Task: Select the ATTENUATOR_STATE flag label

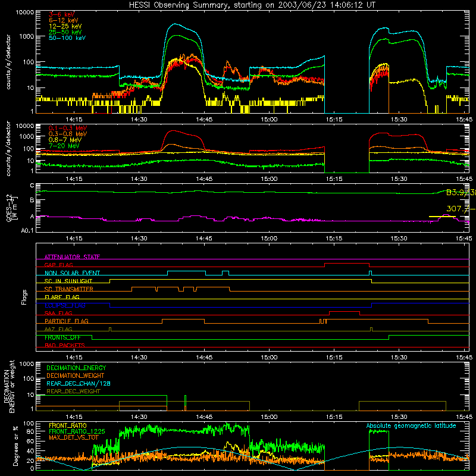Action: point(72,257)
